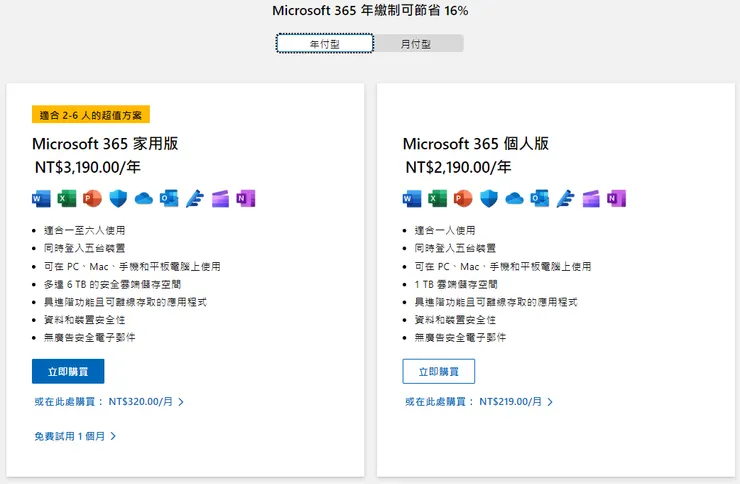Click the Microsoft 365 家用版 title
740x484 pixels.
105,143
